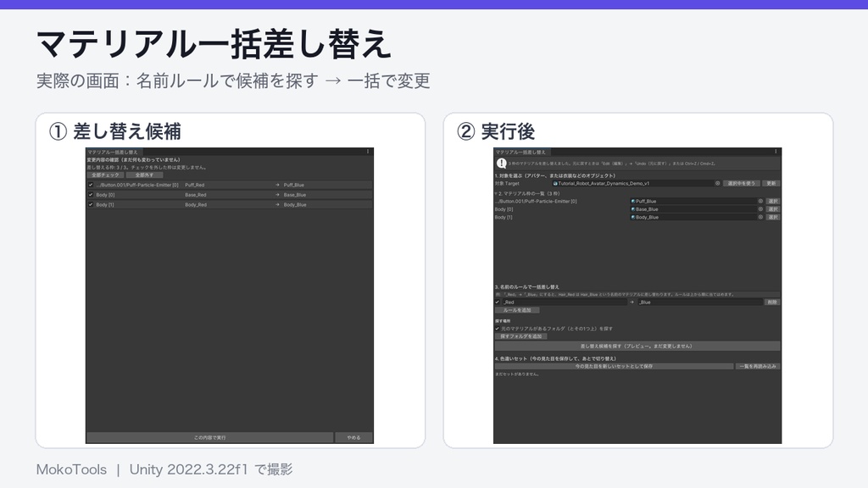Toggle 元のマテリアルがあるフォルダ search checkbox
This screenshot has height=488, width=868.
tap(497, 329)
